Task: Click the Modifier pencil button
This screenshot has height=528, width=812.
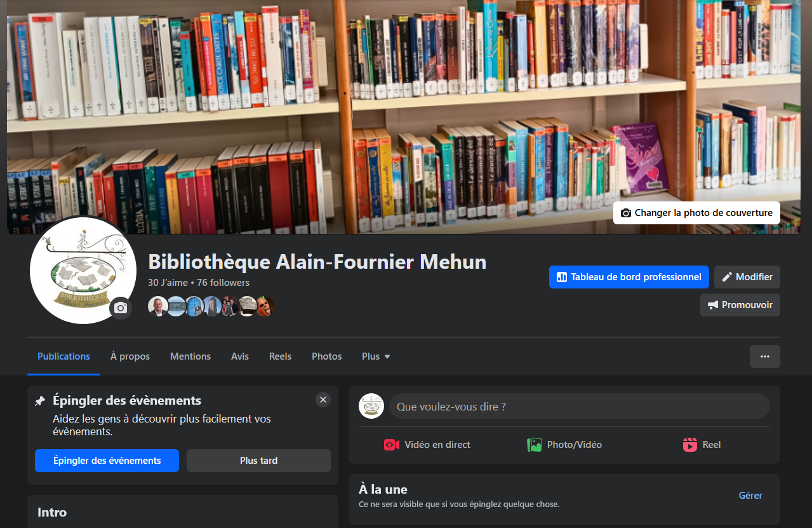Action: [x=747, y=277]
